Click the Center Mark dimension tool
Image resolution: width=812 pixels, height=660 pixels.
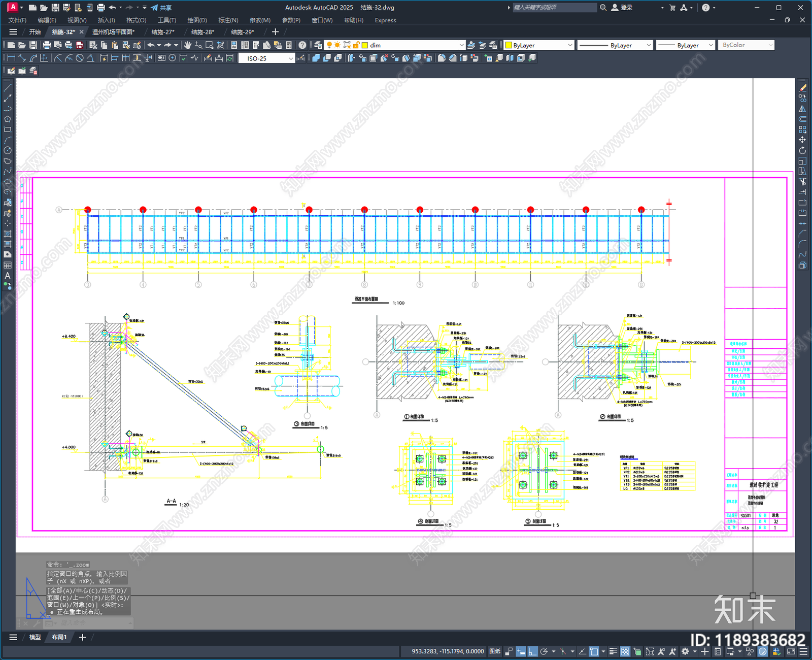point(172,58)
